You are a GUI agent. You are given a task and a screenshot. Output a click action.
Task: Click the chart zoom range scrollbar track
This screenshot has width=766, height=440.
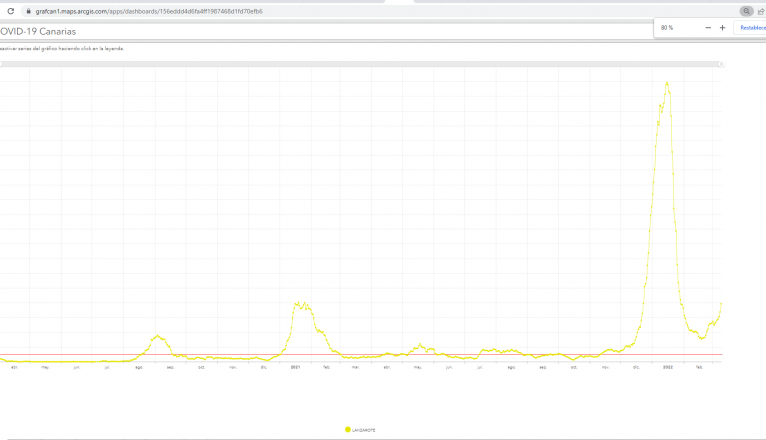tap(361, 64)
